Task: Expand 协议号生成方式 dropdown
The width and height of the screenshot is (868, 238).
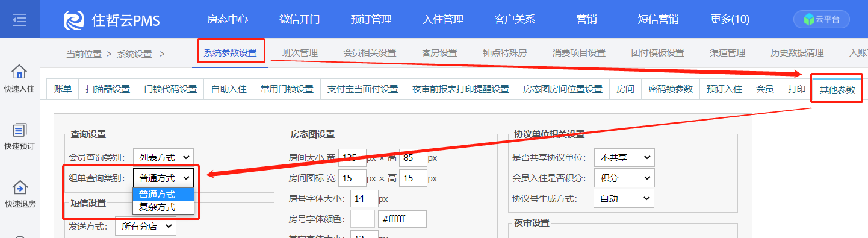Action: coord(624,198)
